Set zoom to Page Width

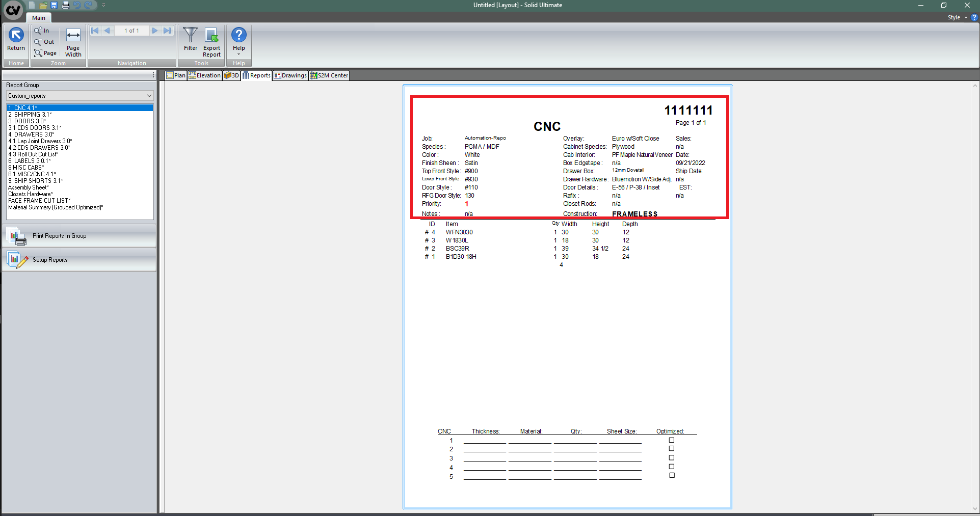click(73, 41)
